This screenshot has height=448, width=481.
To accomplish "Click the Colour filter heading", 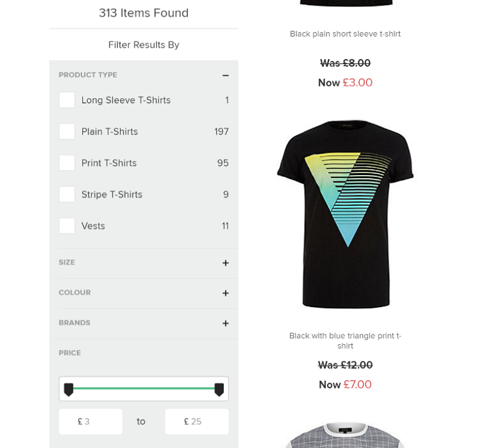I will pyautogui.click(x=75, y=292).
